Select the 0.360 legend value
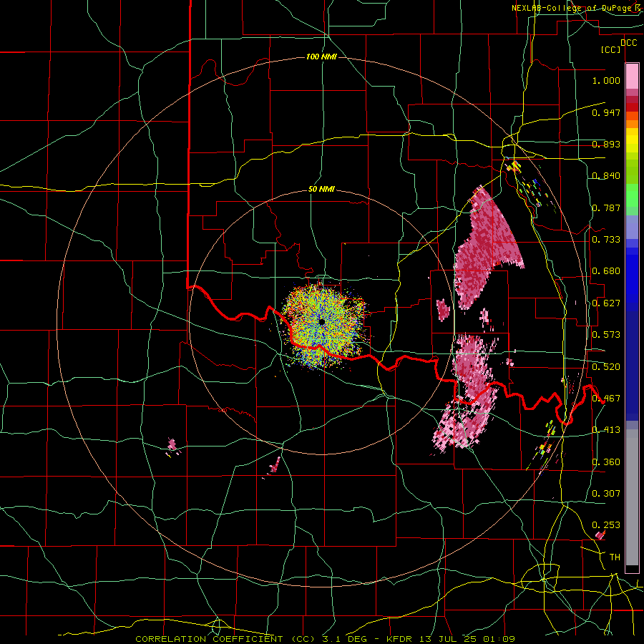This screenshot has width=644, height=644. [x=606, y=462]
